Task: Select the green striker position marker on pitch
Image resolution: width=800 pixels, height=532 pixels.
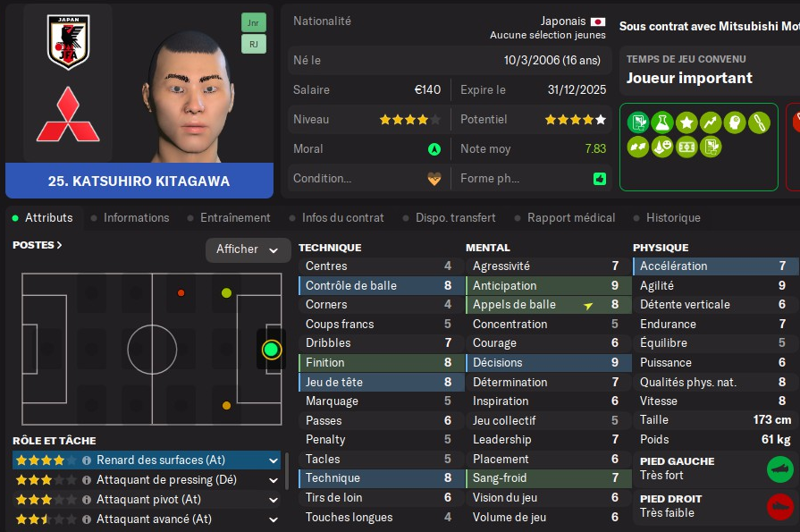Action: pyautogui.click(x=272, y=350)
